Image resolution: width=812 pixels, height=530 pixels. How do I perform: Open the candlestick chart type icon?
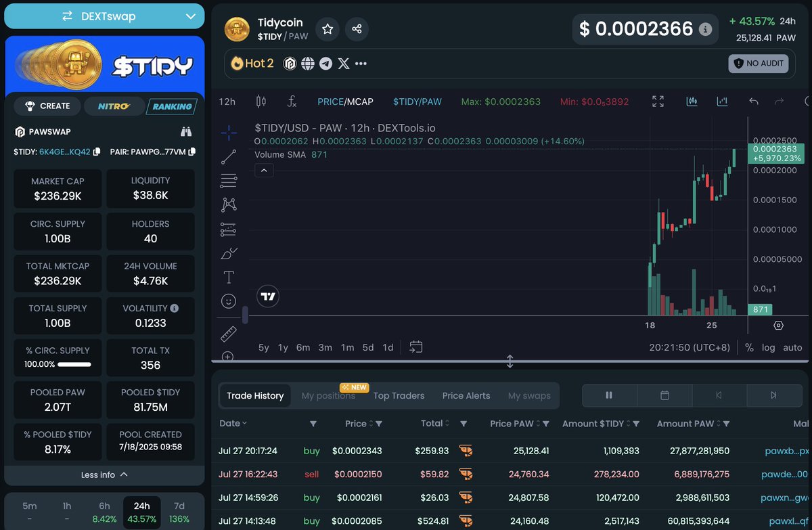pyautogui.click(x=261, y=102)
